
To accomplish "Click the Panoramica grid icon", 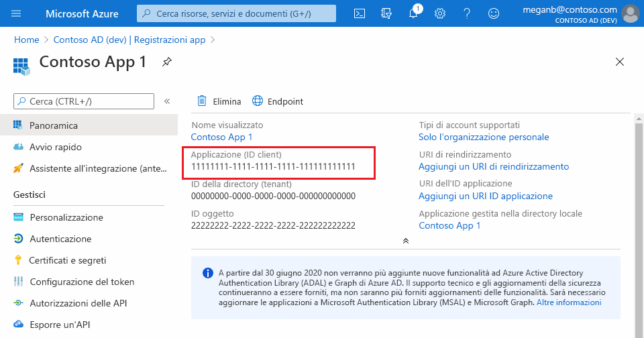I will 17,125.
